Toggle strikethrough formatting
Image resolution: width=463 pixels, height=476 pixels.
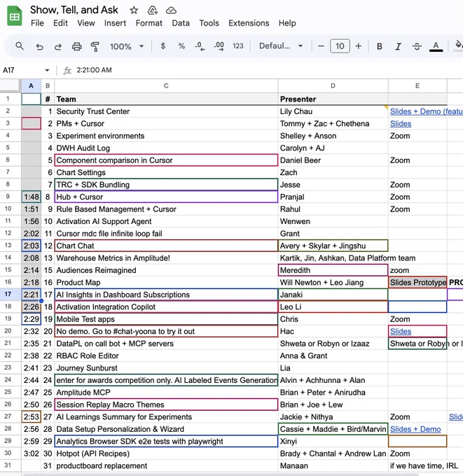417,46
